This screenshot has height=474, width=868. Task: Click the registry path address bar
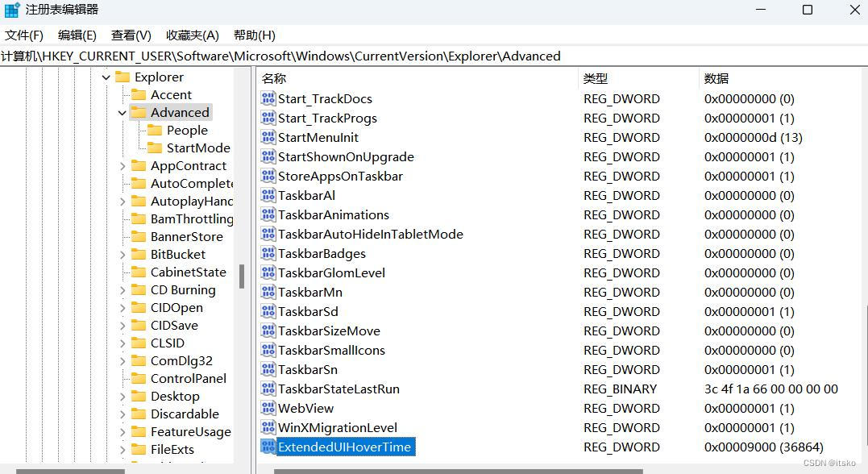pos(434,56)
